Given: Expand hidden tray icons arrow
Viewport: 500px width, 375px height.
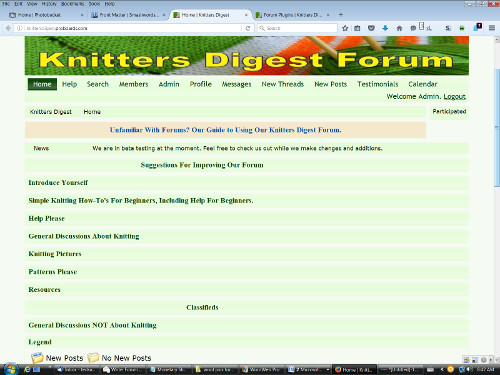Looking at the screenshot, I should coord(442,369).
